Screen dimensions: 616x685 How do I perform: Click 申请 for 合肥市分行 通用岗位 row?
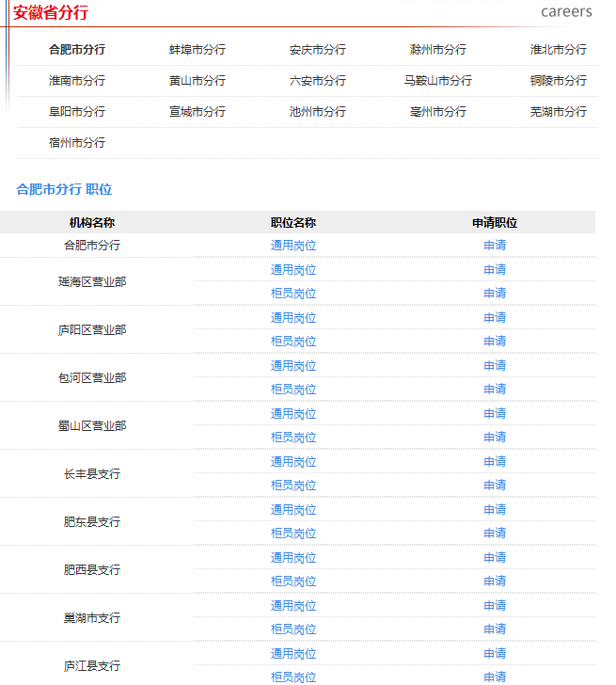(x=495, y=246)
